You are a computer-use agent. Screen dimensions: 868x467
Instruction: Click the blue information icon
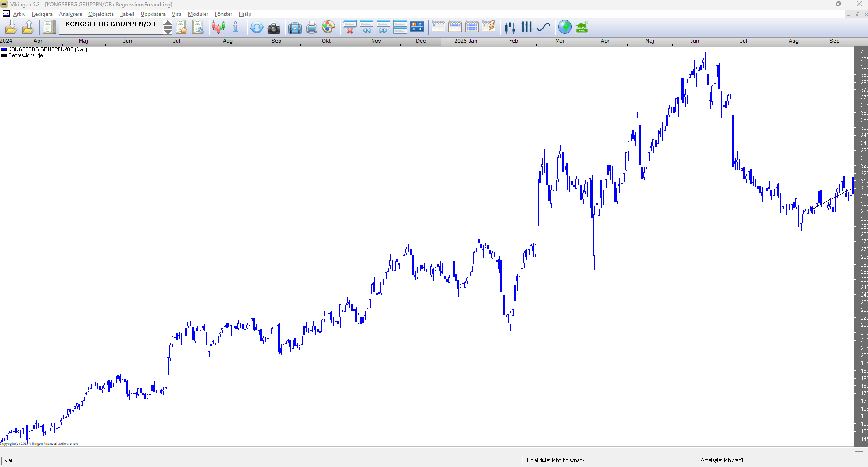tap(235, 28)
